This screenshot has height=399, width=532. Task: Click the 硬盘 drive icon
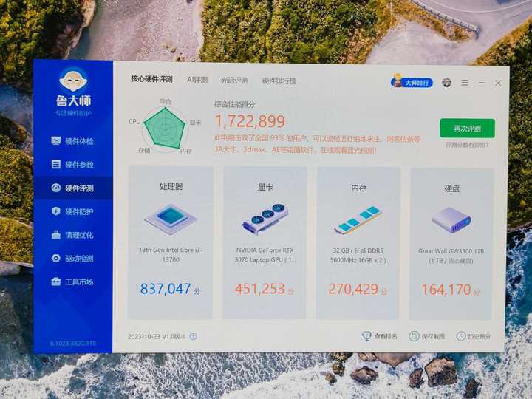pyautogui.click(x=451, y=220)
